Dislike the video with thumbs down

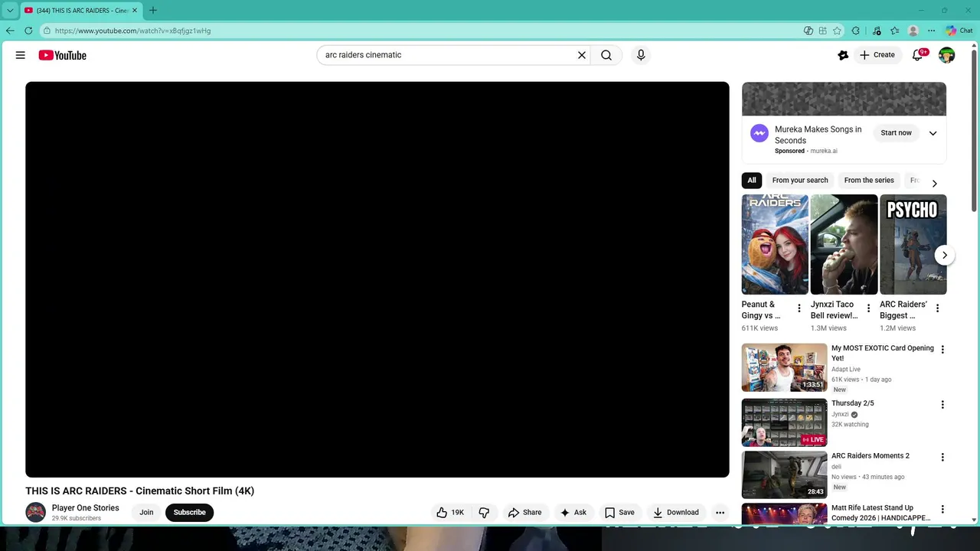[484, 513]
